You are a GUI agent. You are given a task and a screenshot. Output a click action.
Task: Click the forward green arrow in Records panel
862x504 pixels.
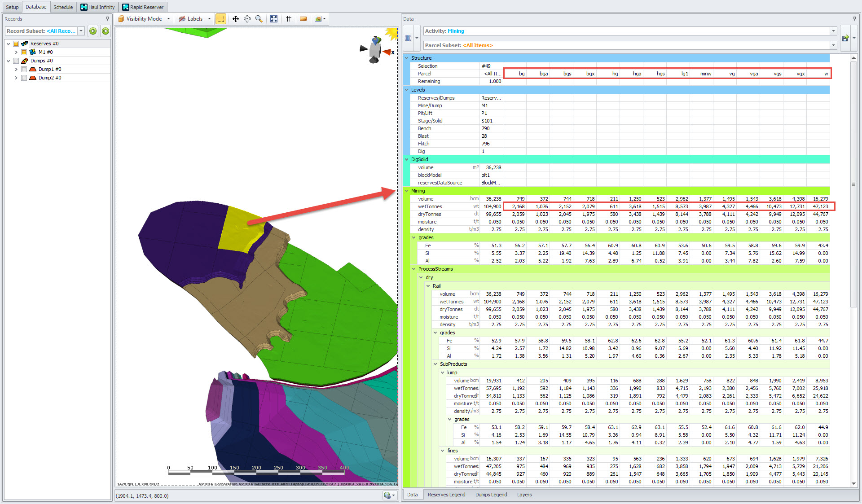106,31
